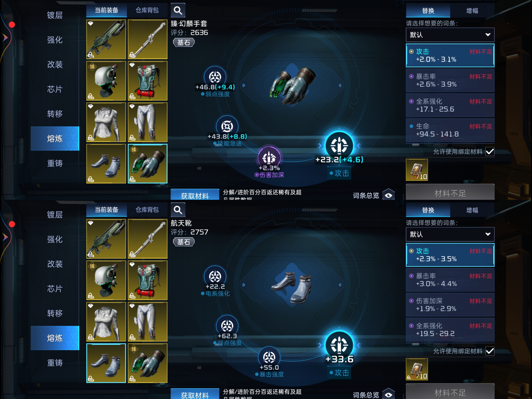The height and width of the screenshot is (399, 532).
Task: Uncheck 允许使用绑定材料 in the upper panel
Action: point(490,152)
